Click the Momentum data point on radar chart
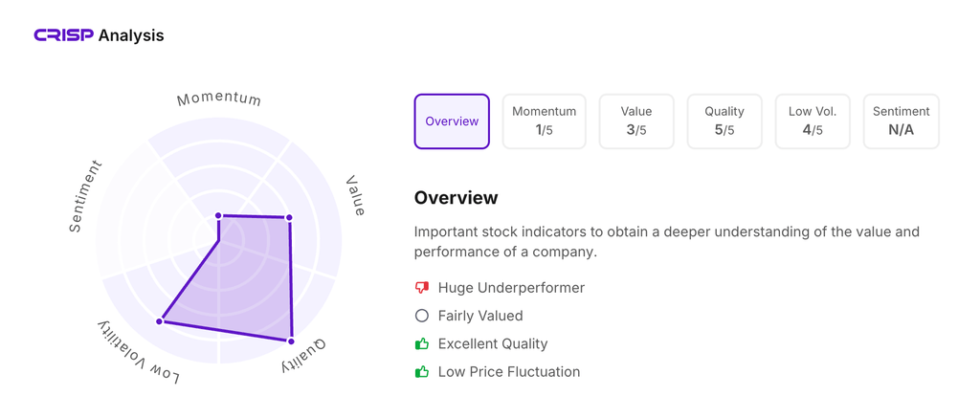Viewport: 980px width, 418px height. (219, 216)
